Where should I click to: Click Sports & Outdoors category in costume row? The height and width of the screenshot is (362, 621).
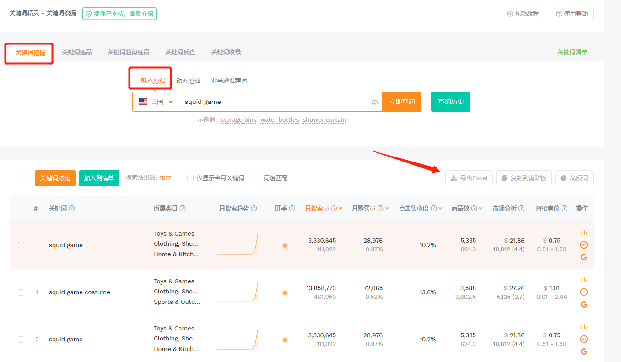pyautogui.click(x=177, y=302)
